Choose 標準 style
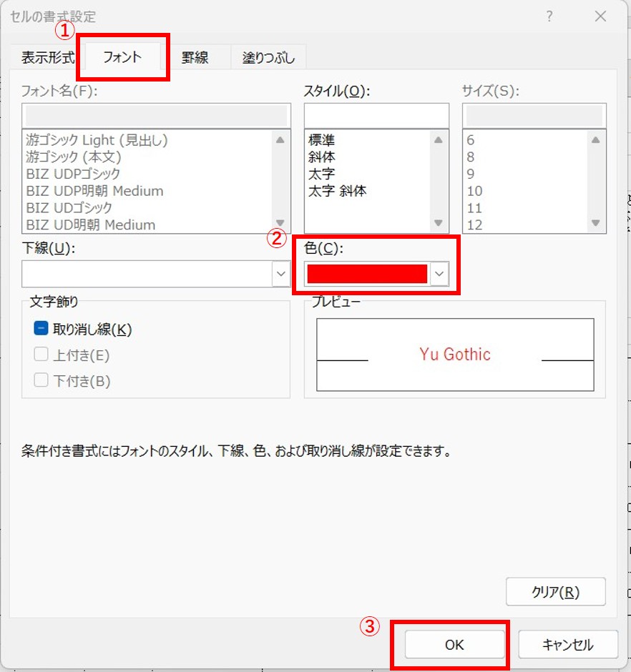 [321, 139]
